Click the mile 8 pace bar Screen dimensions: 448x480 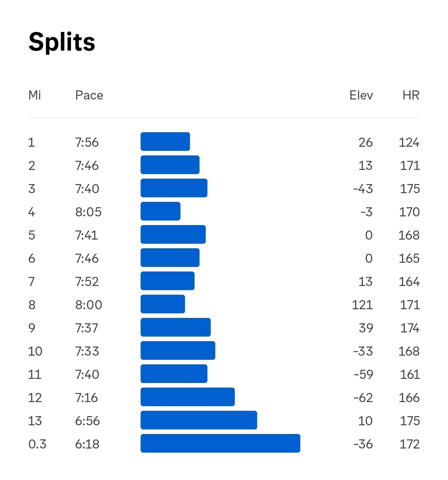[x=163, y=304]
